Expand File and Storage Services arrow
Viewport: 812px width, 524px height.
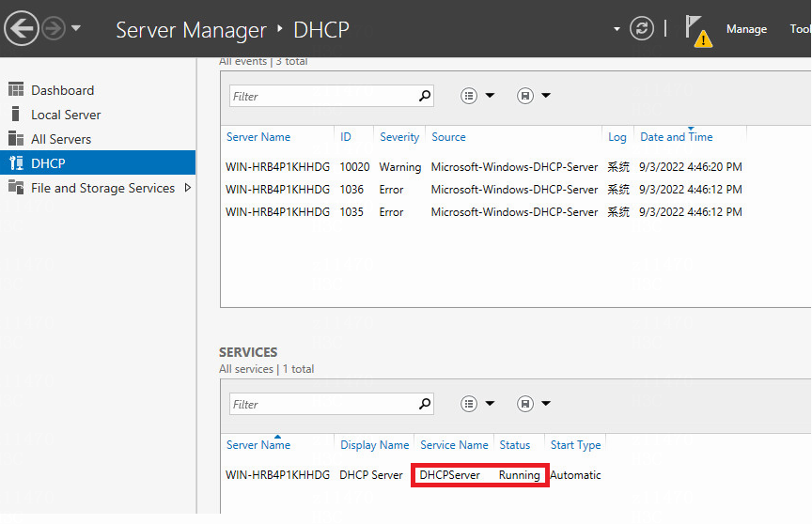(188, 187)
